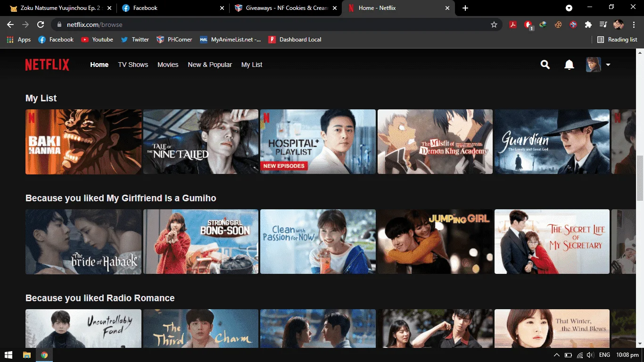Open Movies in Netflix navigation
The image size is (644, 362).
coord(168,65)
